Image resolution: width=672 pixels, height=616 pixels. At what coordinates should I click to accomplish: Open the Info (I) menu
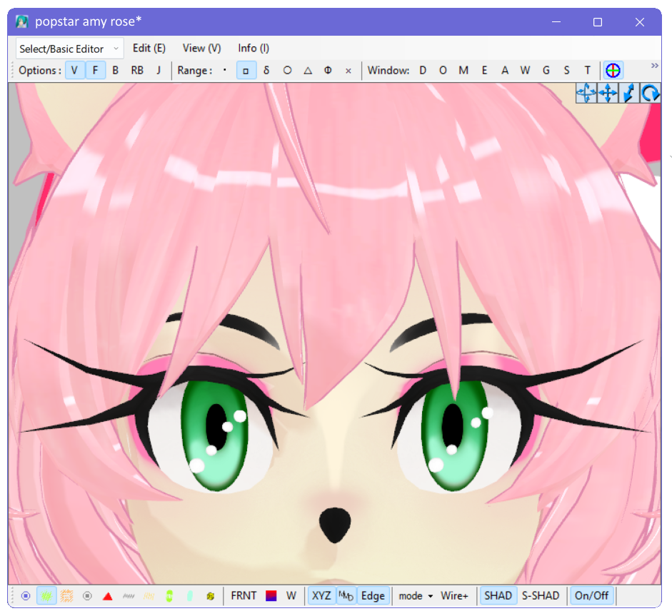(x=254, y=48)
